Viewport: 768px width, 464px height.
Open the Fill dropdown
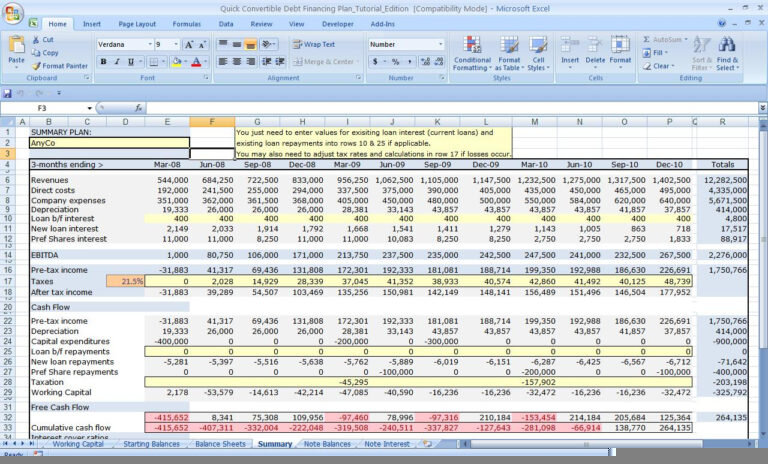point(655,52)
